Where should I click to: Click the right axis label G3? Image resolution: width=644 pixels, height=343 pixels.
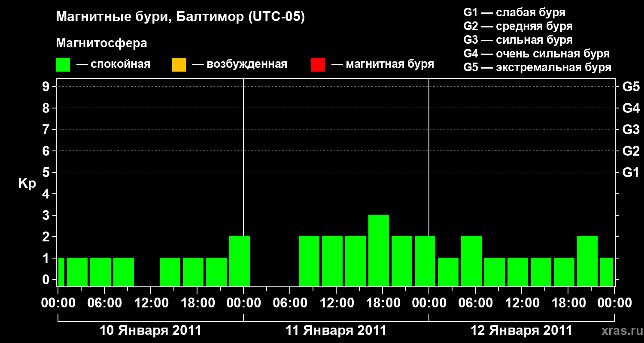coord(631,129)
